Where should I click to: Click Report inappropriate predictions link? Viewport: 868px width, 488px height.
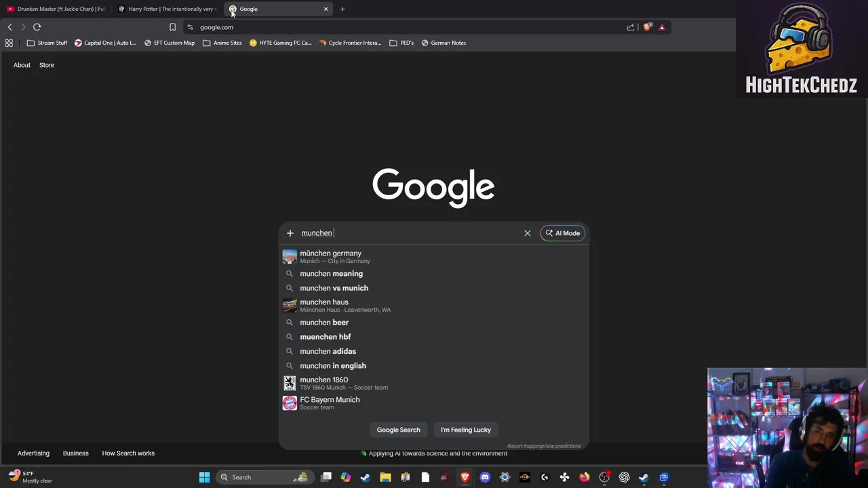point(544,446)
